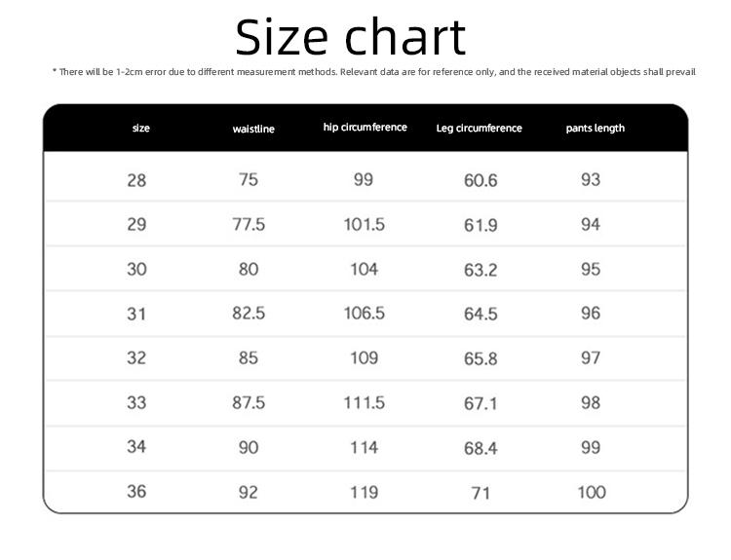Click the pants length column header

coord(595,129)
